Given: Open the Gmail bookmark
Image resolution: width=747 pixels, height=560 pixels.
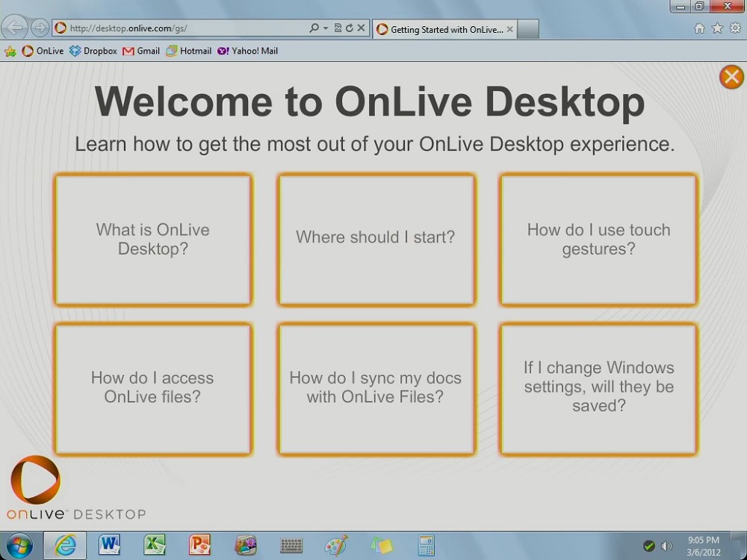Looking at the screenshot, I should [x=141, y=51].
